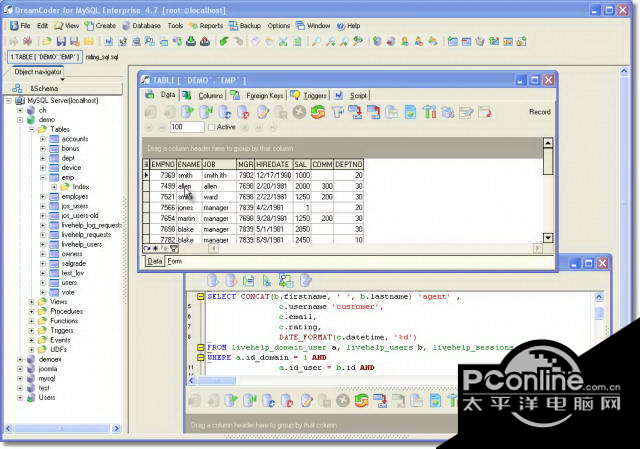Image resolution: width=640 pixels, height=449 pixels.
Task: Click the green and orange columns tool icon
Action: [x=429, y=112]
